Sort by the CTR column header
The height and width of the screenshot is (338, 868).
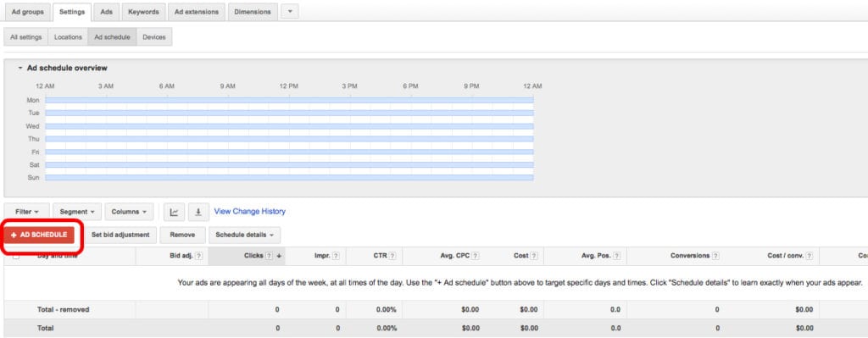pyautogui.click(x=381, y=256)
